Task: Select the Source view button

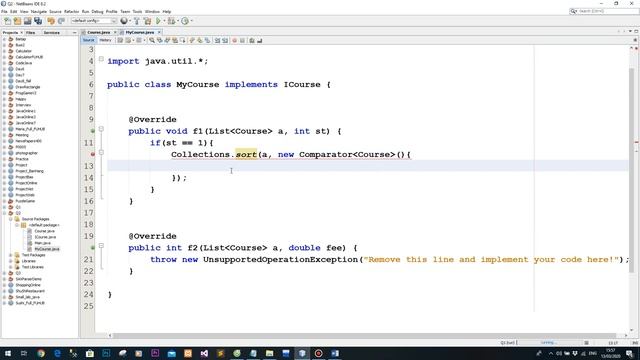Action: point(88,40)
